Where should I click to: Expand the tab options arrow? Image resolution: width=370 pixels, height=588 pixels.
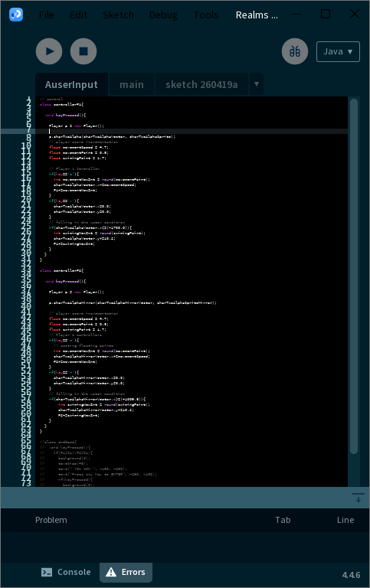pos(257,84)
